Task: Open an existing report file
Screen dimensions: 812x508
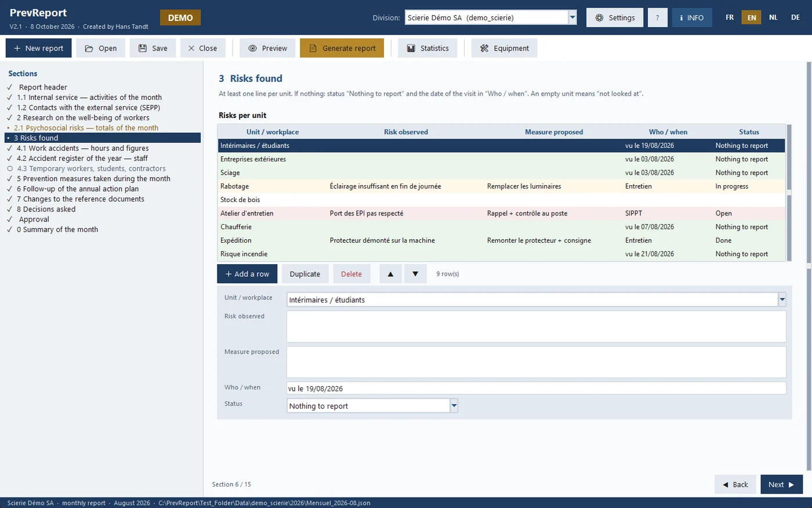Action: 101,48
